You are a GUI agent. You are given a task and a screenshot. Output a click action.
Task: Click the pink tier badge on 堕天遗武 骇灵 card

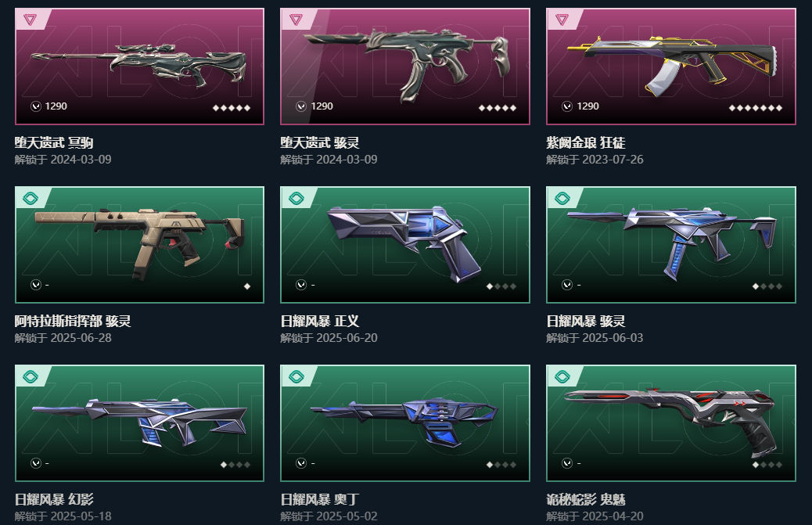click(x=296, y=20)
